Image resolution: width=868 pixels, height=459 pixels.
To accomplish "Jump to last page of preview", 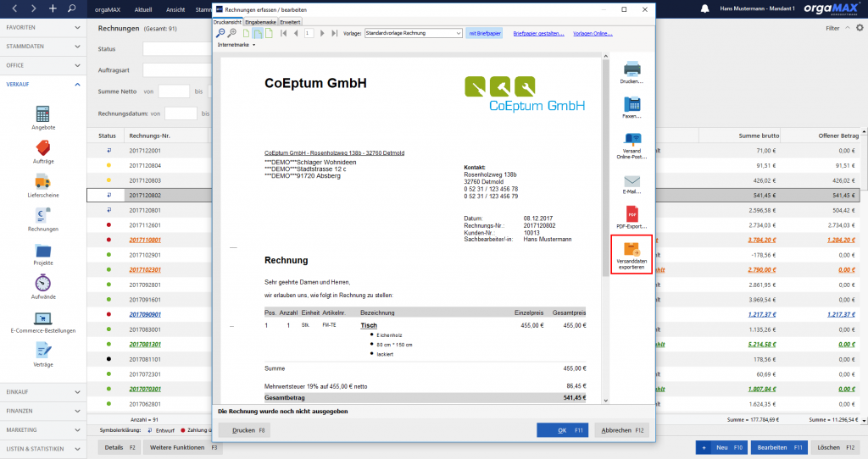I will pyautogui.click(x=334, y=33).
